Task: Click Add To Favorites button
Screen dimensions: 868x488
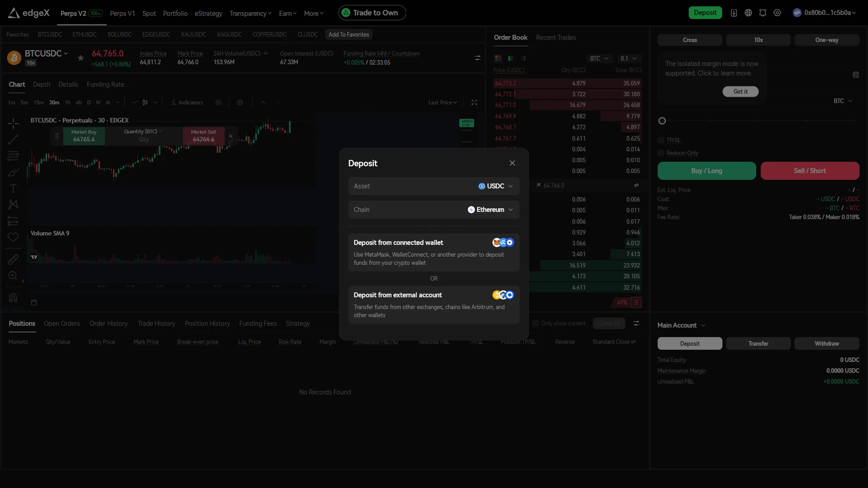Action: tap(349, 34)
